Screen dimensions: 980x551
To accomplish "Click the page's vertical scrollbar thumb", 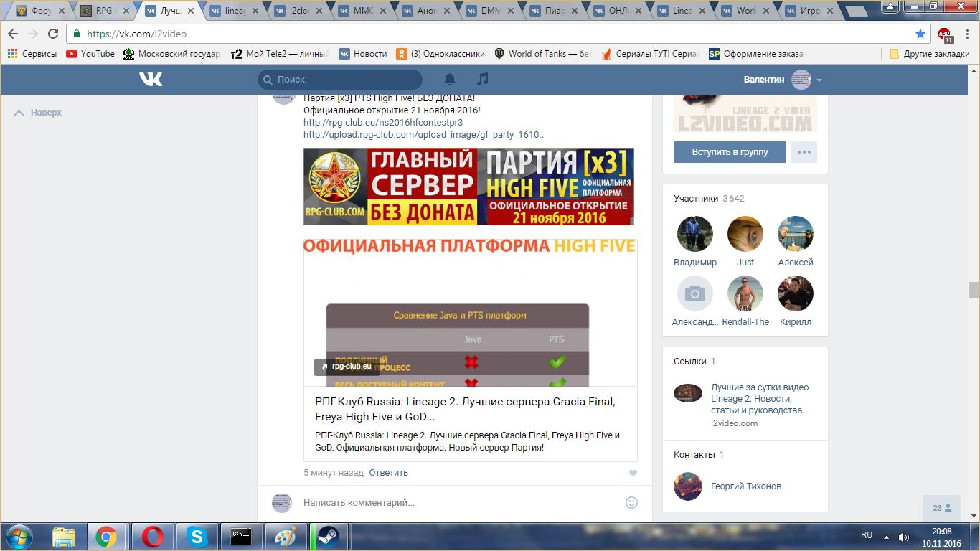I will (x=974, y=290).
